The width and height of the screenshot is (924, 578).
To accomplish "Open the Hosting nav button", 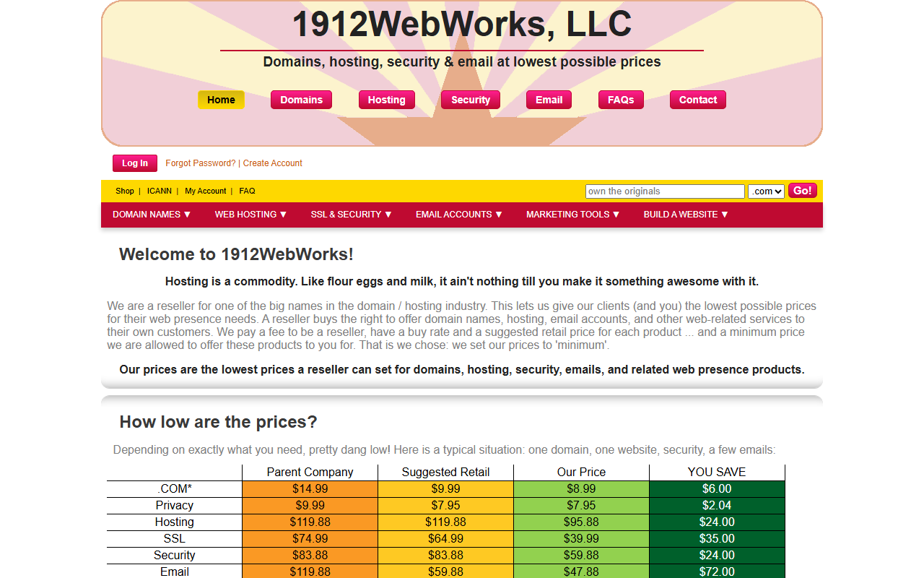I will coord(386,100).
